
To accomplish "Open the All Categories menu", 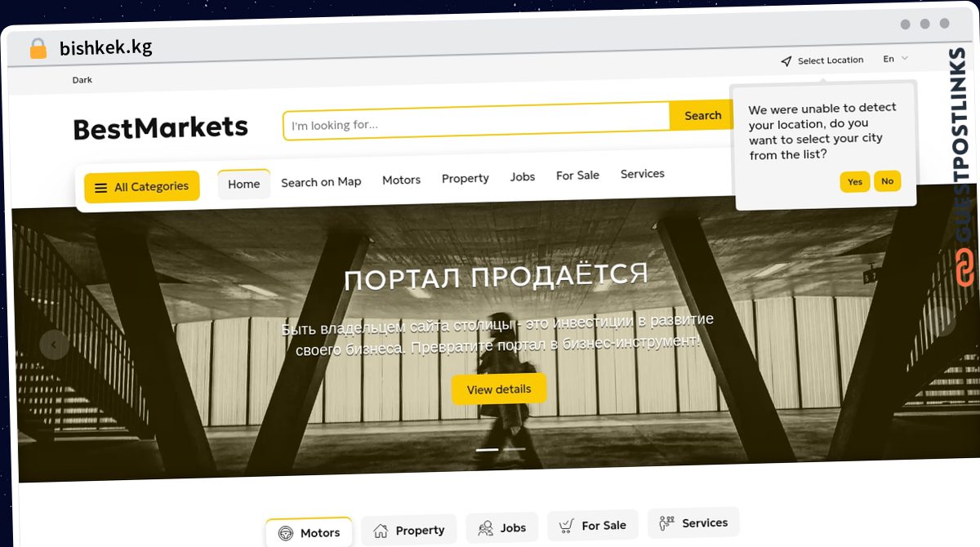I will (142, 187).
